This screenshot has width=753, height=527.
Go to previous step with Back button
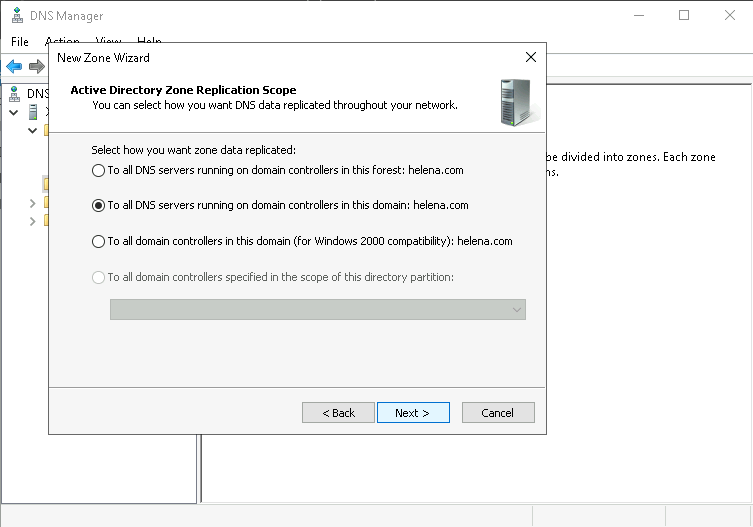pyautogui.click(x=338, y=413)
